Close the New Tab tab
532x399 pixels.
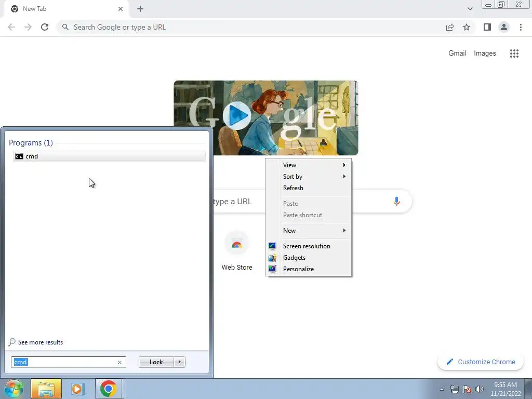[x=121, y=9]
